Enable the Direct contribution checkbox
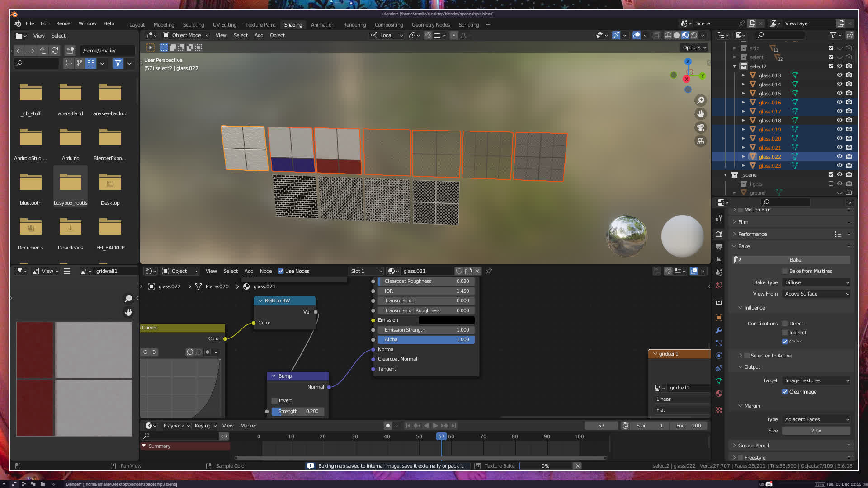 785,324
